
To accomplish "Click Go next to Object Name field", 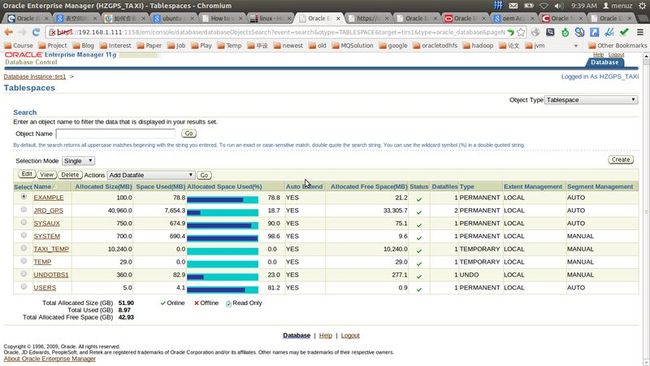I will (x=189, y=133).
